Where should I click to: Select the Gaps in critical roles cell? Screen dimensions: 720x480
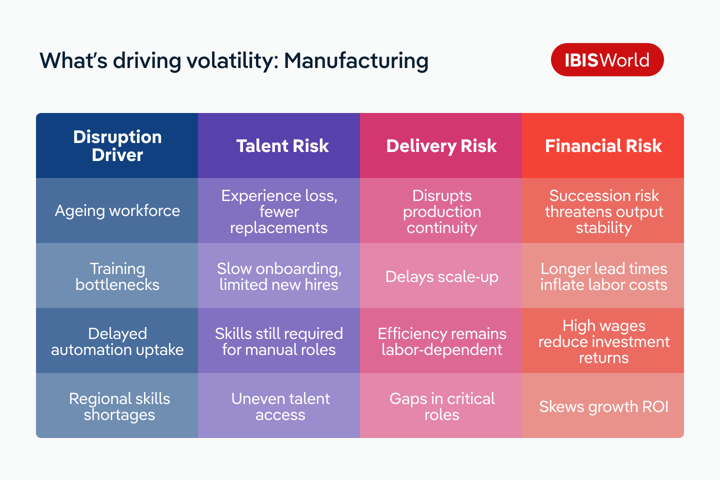441,406
